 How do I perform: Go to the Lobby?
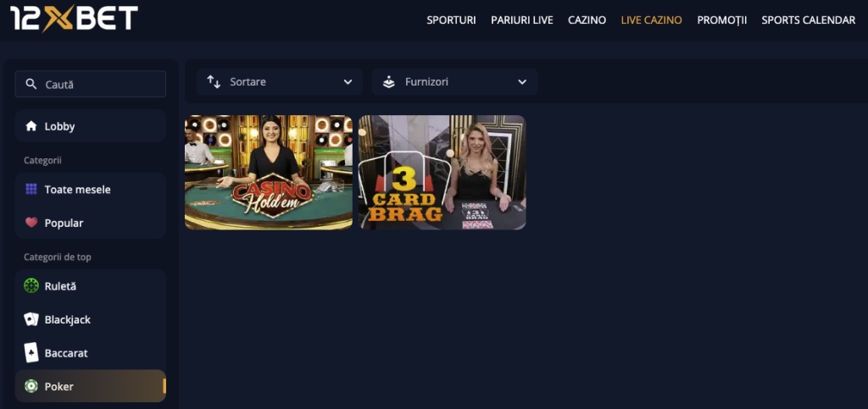[x=90, y=126]
